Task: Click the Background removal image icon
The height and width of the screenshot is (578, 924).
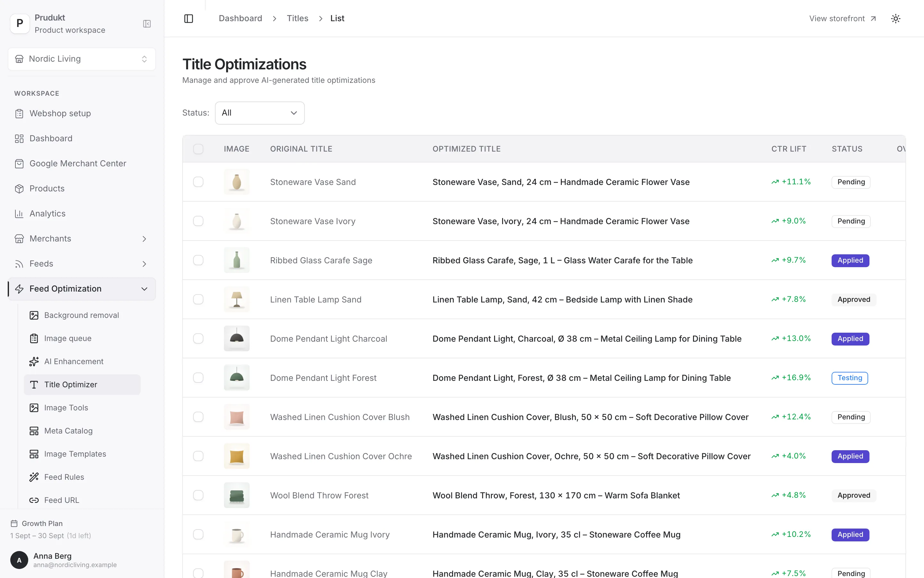Action: click(x=34, y=315)
